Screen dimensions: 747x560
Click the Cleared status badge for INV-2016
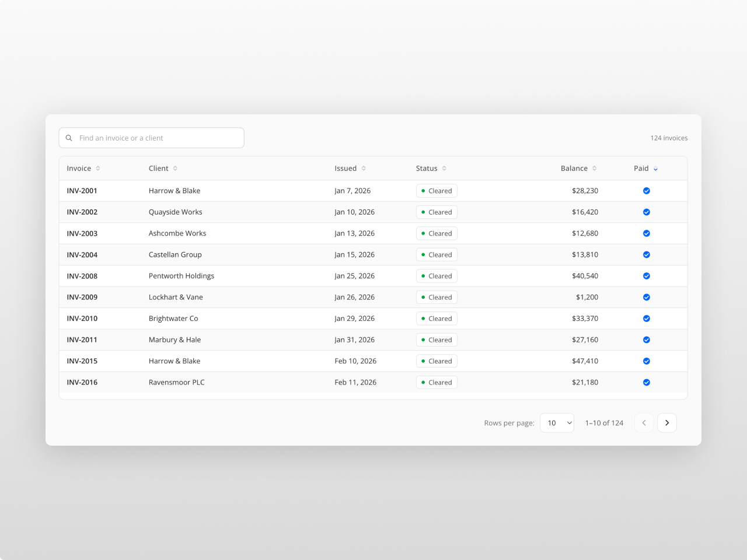[x=437, y=383]
